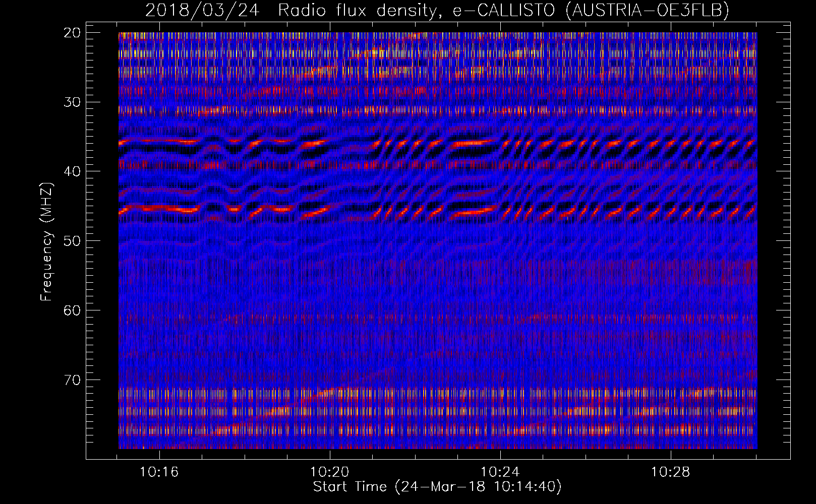Screen dimensions: 816x504
Task: Click the 50 MHz frequency label
Action: (72, 241)
